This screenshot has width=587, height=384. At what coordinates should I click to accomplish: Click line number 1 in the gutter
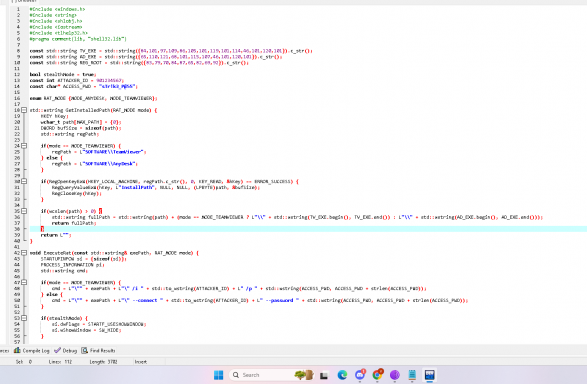click(18, 9)
